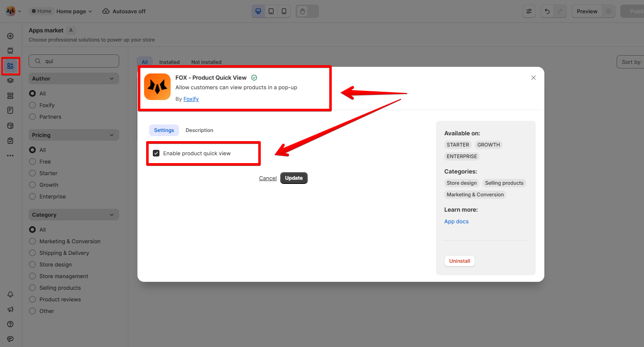The image size is (644, 347).
Task: Close the app details dialog with X
Action: pos(534,78)
